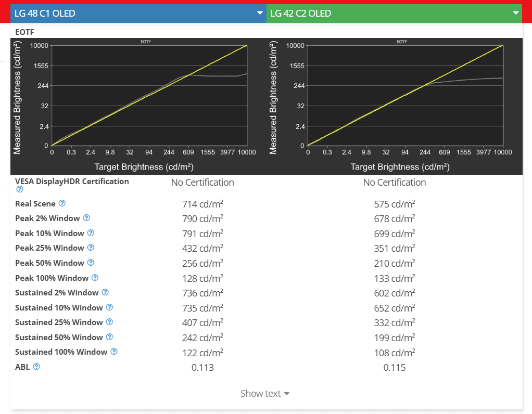Click the LG 48 C1 OLED EOTF chart
The width and height of the screenshot is (532, 414).
pos(138,106)
